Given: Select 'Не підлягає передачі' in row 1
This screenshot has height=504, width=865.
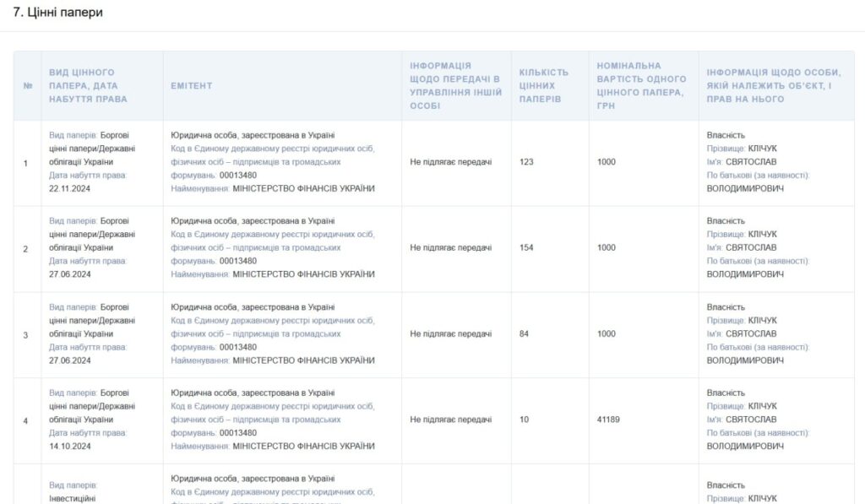Looking at the screenshot, I should point(451,161).
